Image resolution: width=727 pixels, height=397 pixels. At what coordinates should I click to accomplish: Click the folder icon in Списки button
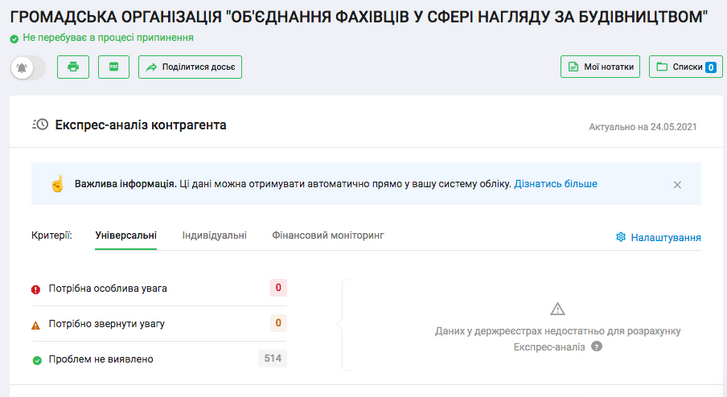(662, 67)
